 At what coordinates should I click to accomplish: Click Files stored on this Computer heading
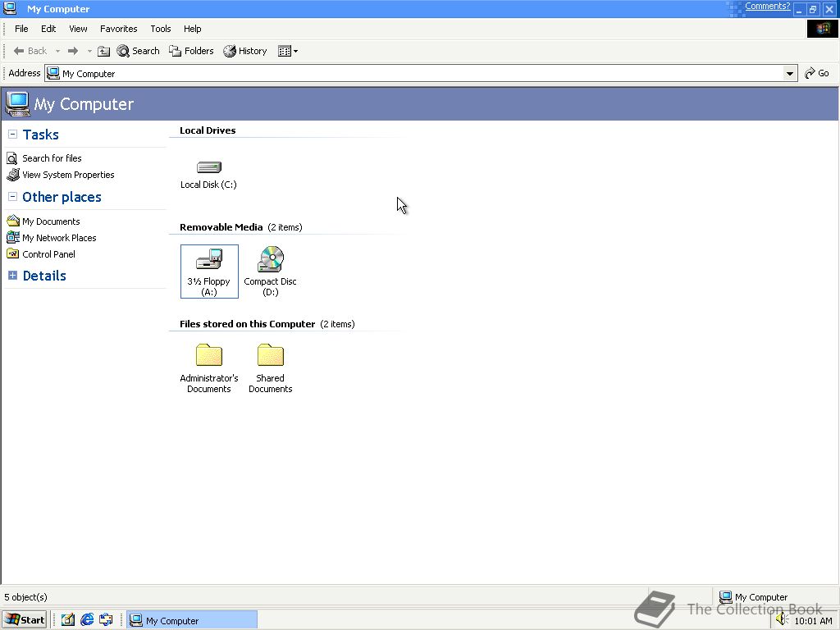247,324
